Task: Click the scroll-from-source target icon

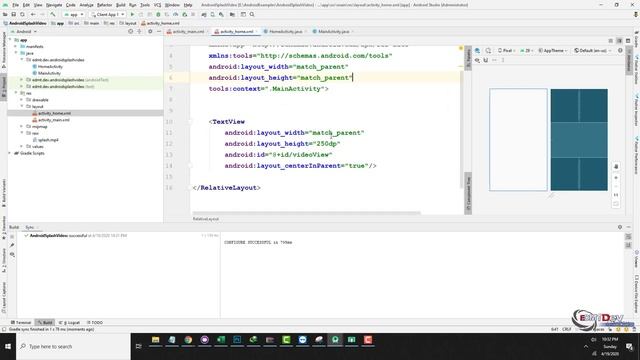Action: 131,31
